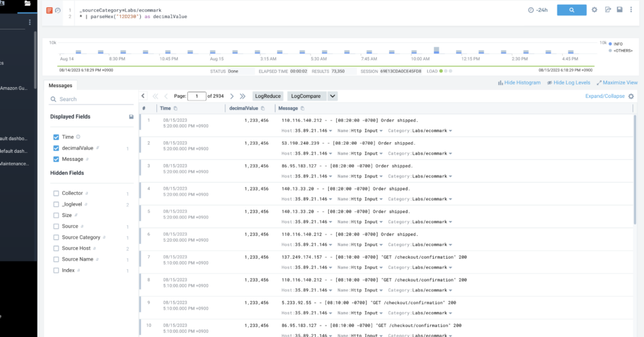Go to the next results page
Viewport: 644px width, 337px height.
pyautogui.click(x=231, y=96)
